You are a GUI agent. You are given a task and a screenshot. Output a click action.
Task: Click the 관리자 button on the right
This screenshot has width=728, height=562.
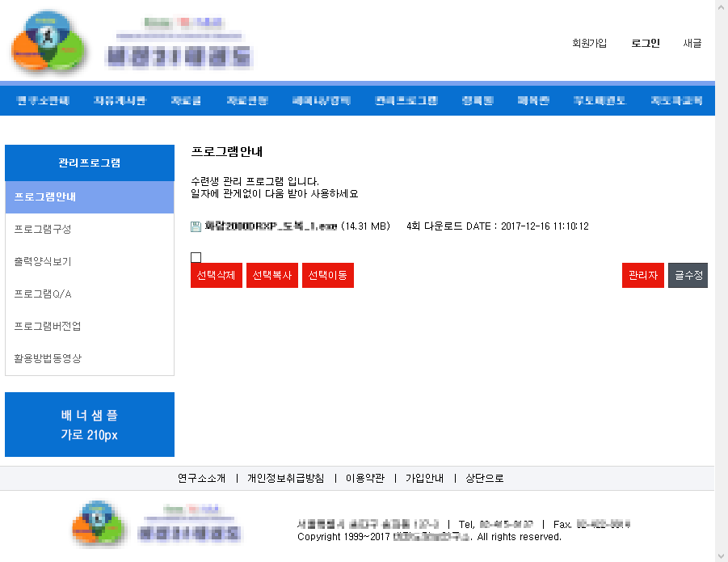click(x=642, y=275)
